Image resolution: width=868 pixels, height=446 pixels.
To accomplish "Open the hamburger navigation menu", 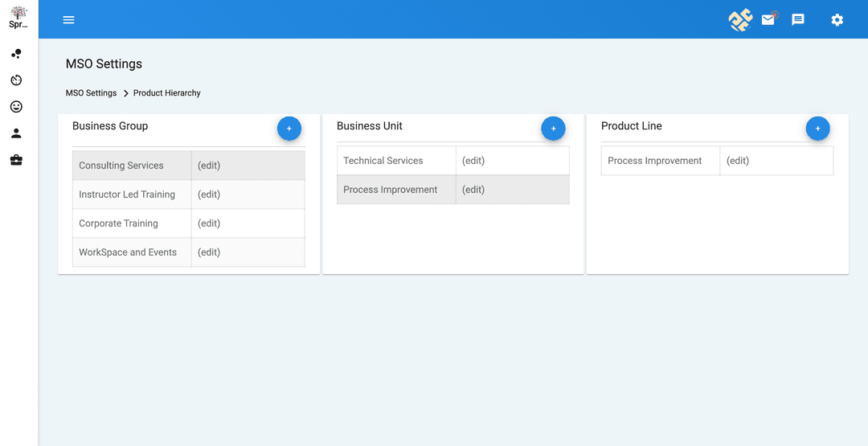I will pyautogui.click(x=68, y=20).
